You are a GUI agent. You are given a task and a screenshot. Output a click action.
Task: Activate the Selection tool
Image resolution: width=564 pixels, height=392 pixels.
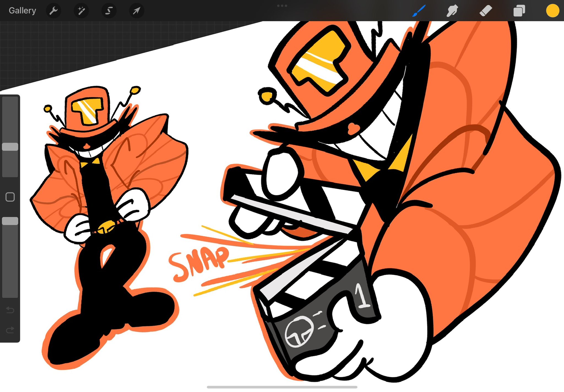click(x=109, y=11)
